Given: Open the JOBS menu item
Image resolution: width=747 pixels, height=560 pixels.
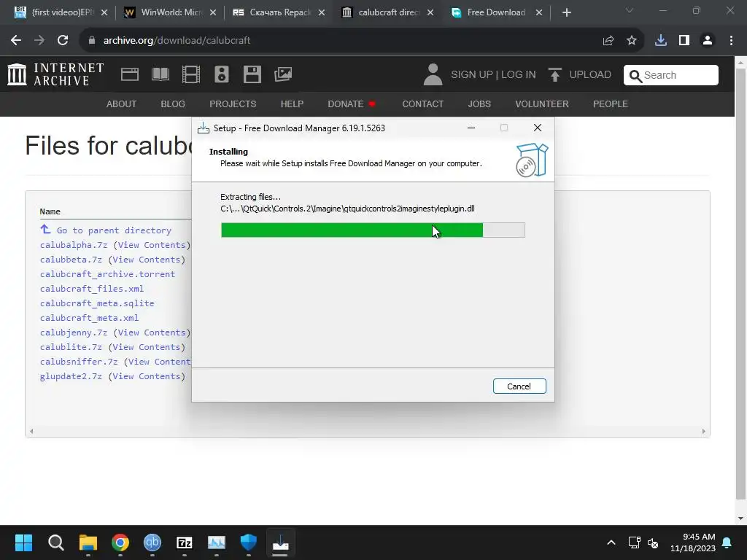Looking at the screenshot, I should tap(479, 104).
